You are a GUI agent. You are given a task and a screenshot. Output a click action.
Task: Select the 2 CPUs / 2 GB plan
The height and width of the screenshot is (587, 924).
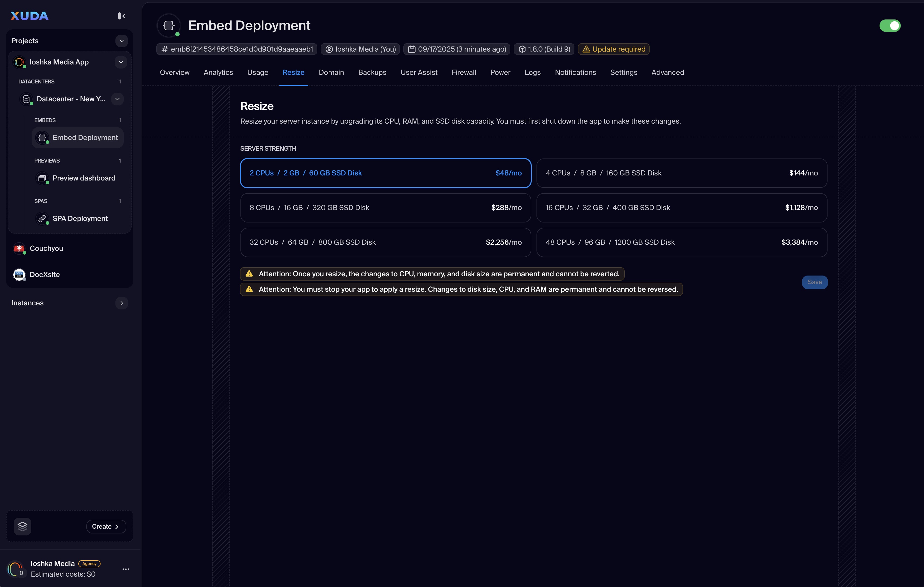pos(386,173)
